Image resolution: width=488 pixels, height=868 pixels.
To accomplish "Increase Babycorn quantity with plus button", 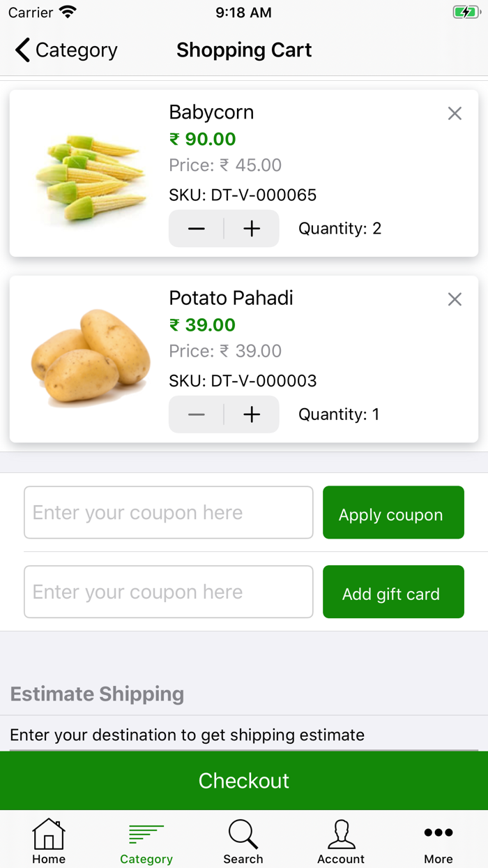I will point(252,229).
